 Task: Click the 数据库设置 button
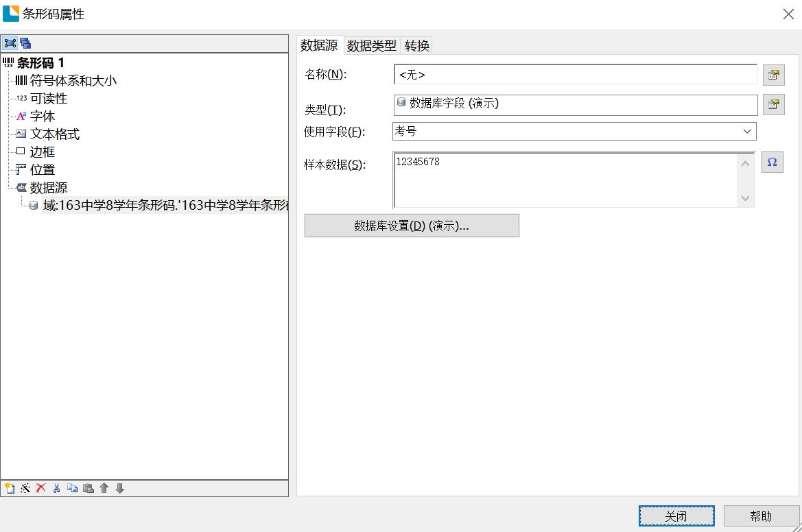point(411,225)
